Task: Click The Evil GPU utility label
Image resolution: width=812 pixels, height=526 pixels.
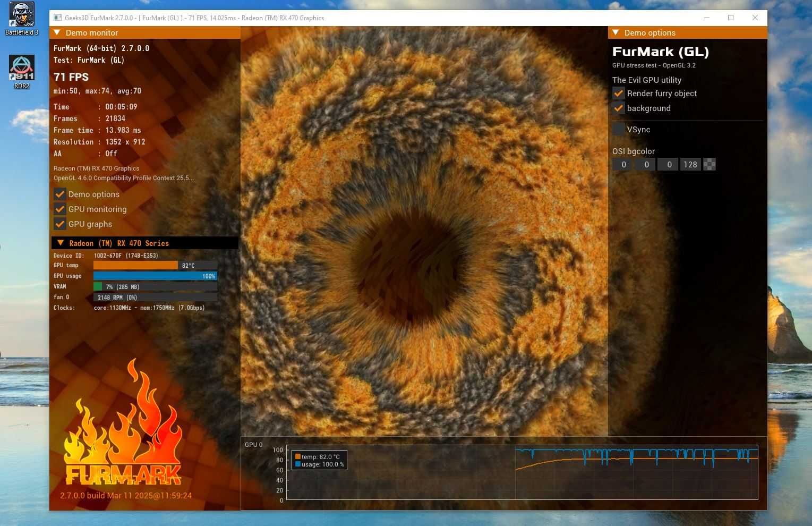Action: pos(647,80)
